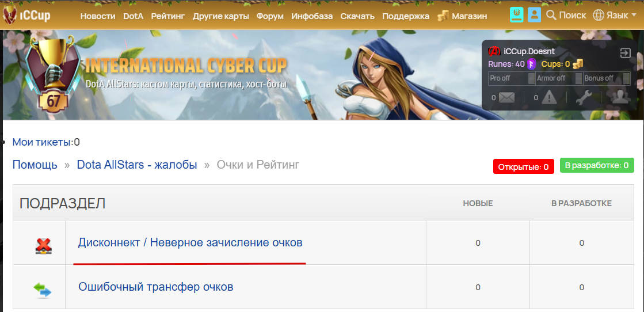
Task: Click the globe language icon
Action: 599,16
